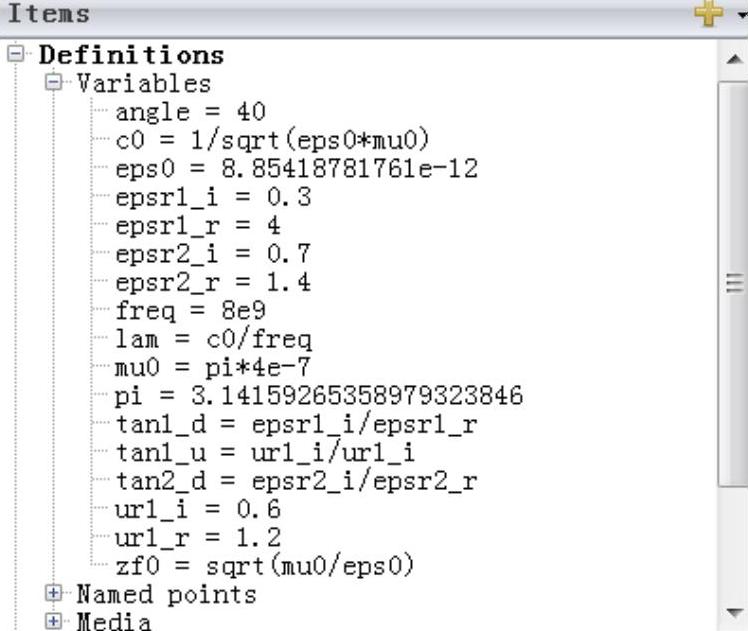This screenshot has width=748, height=631.
Task: Expand the Media node
Action: (52, 622)
